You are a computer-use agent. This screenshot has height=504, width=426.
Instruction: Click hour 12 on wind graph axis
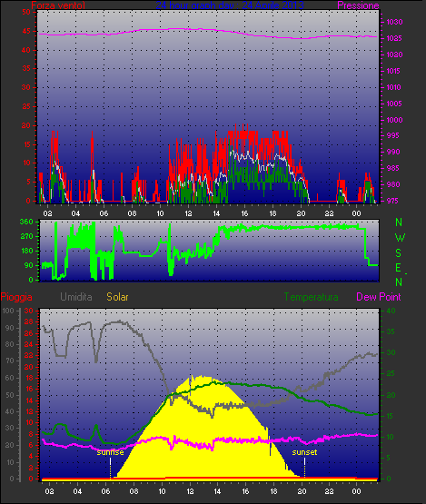(188, 213)
